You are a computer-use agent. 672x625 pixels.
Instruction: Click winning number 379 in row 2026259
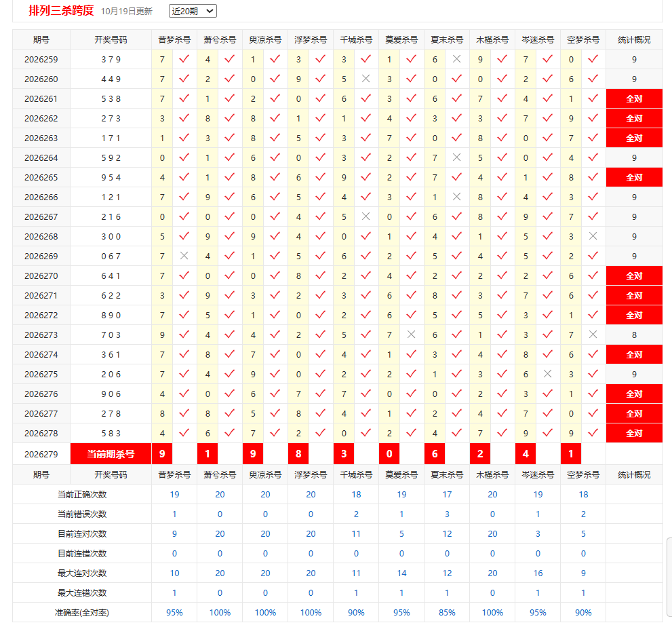point(111,60)
